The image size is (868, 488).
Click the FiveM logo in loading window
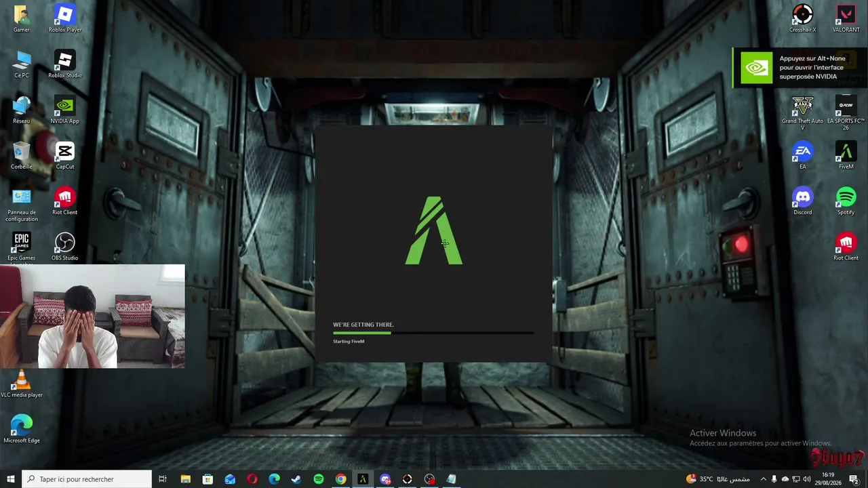(434, 230)
